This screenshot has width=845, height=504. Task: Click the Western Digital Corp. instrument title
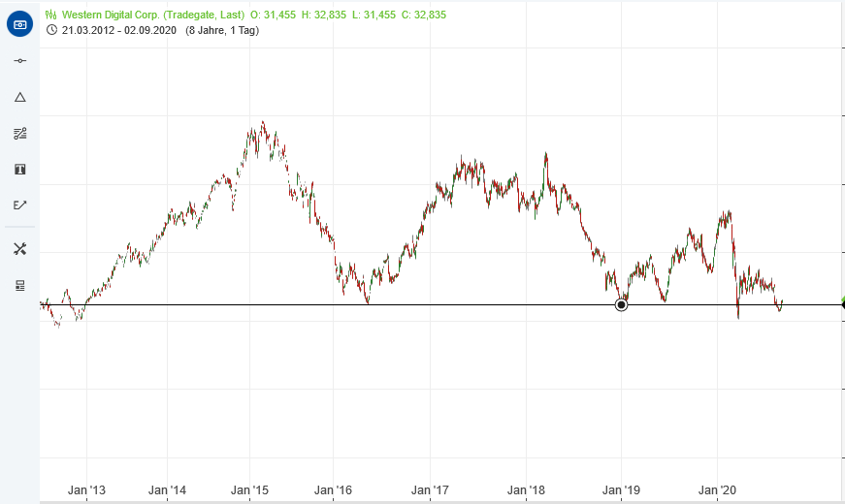pyautogui.click(x=153, y=16)
